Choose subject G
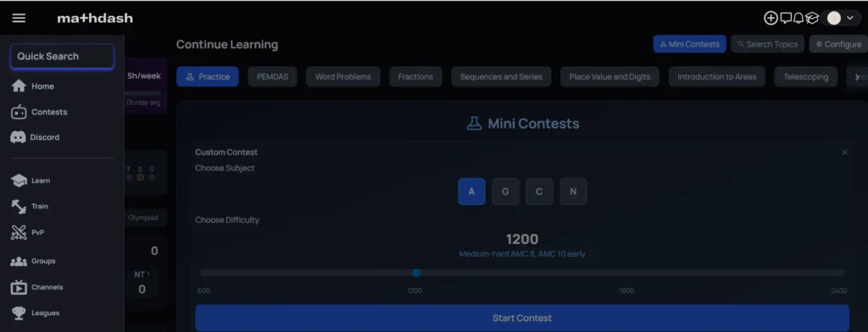Screen dimensions: 868x332 pyautogui.click(x=505, y=191)
